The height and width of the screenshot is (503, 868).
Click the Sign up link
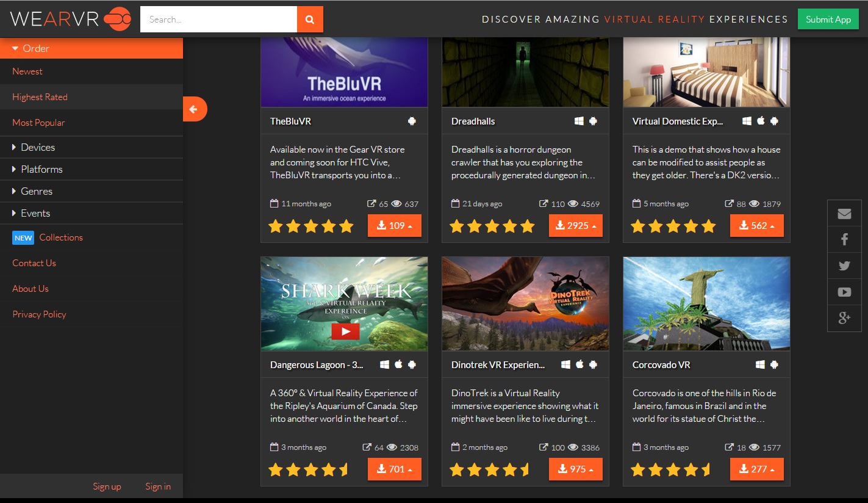pos(107,487)
